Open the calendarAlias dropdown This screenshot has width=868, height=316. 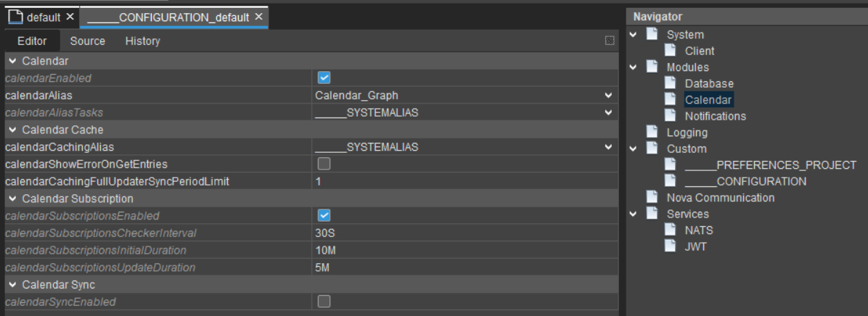click(609, 95)
